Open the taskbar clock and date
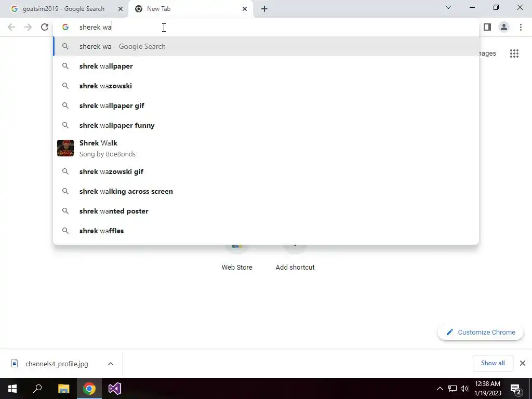 tap(487, 389)
